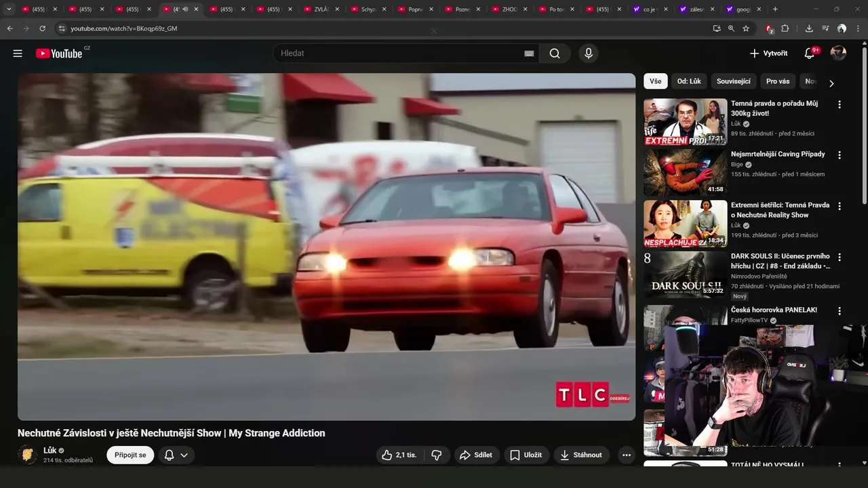This screenshot has width=868, height=488.
Task: Open Chrome three-dot menu
Action: coord(858,28)
